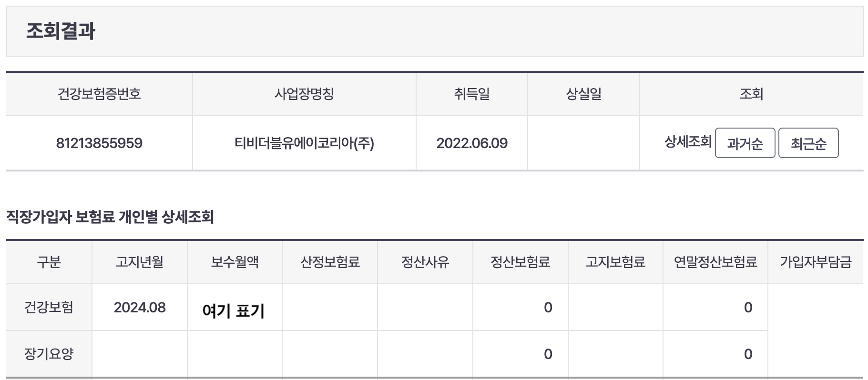Click the 가입자부담금 column header
Screen dimensions: 868x380
816,262
